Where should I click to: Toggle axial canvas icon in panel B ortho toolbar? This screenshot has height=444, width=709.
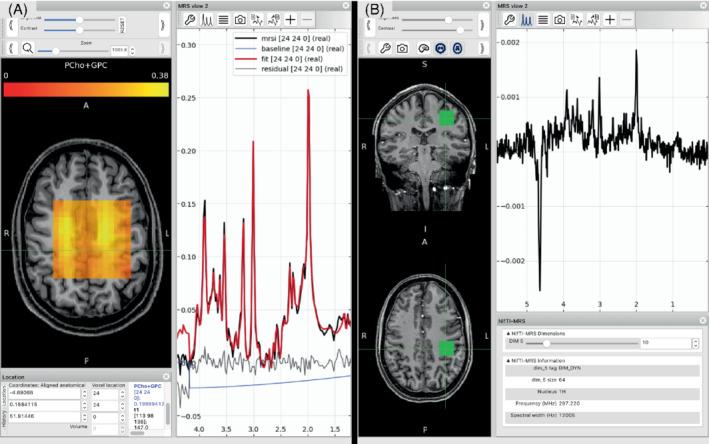pos(458,48)
